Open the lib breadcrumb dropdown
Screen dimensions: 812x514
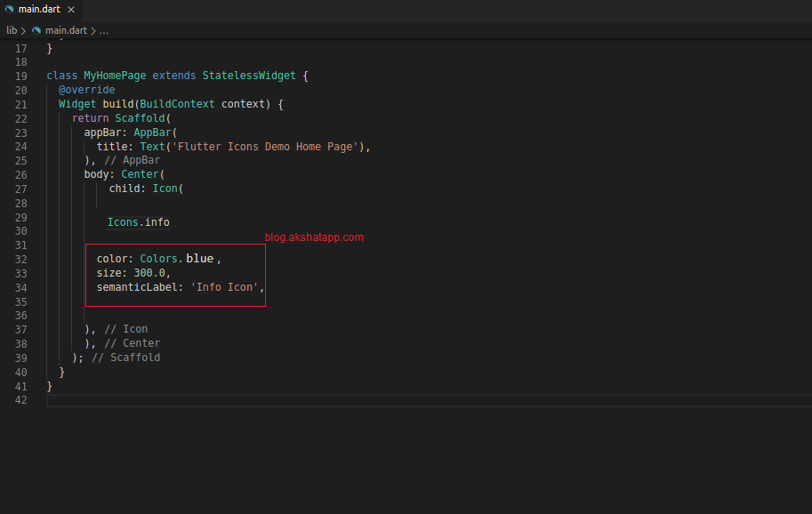pos(12,29)
